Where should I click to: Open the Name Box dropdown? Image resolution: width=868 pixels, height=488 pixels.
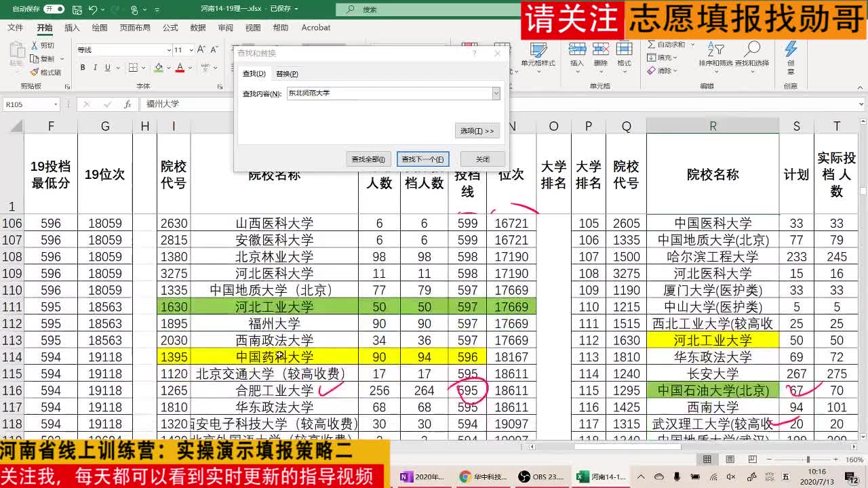(56, 104)
